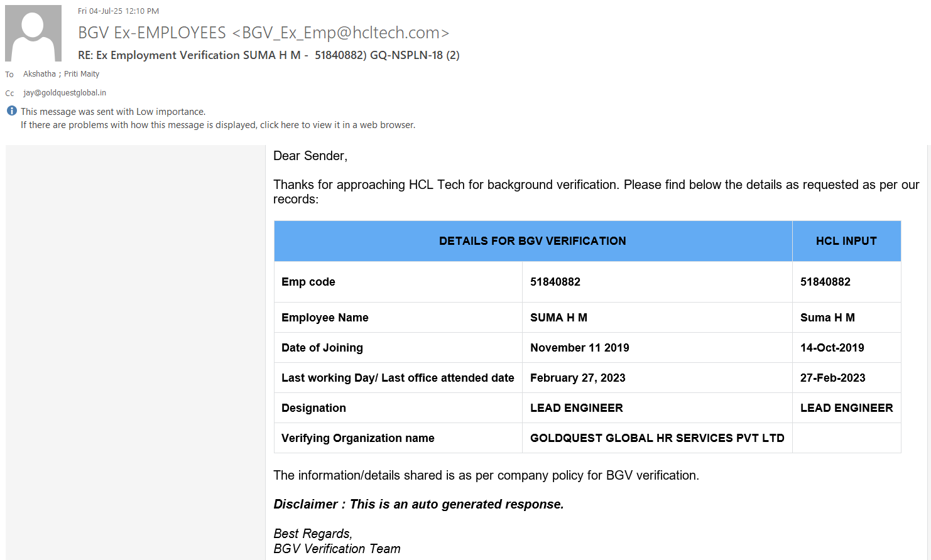The height and width of the screenshot is (560, 931).
Task: Click the Fri 04-Jul-25 timestamp
Action: pos(118,11)
